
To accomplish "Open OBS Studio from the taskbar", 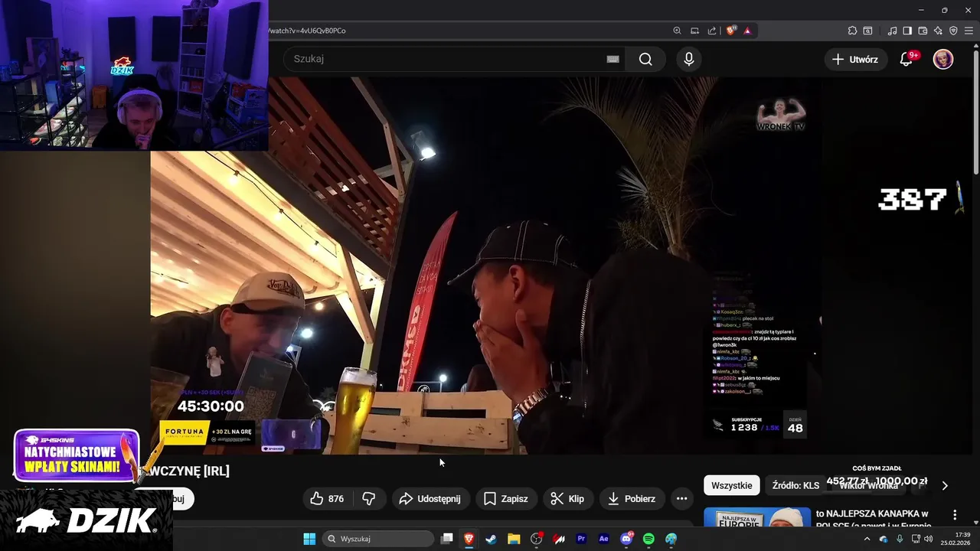I will click(x=536, y=539).
